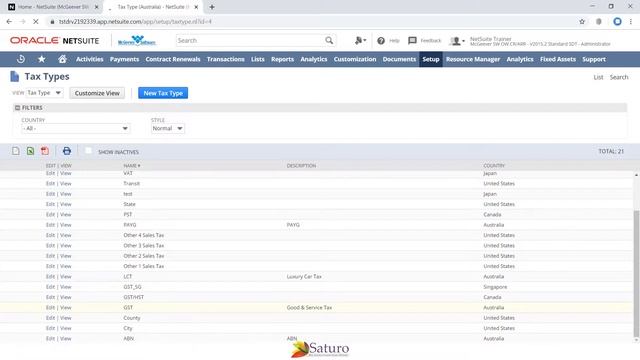Edit the LCT tax type row
The height and width of the screenshot is (360, 640).
(50, 276)
